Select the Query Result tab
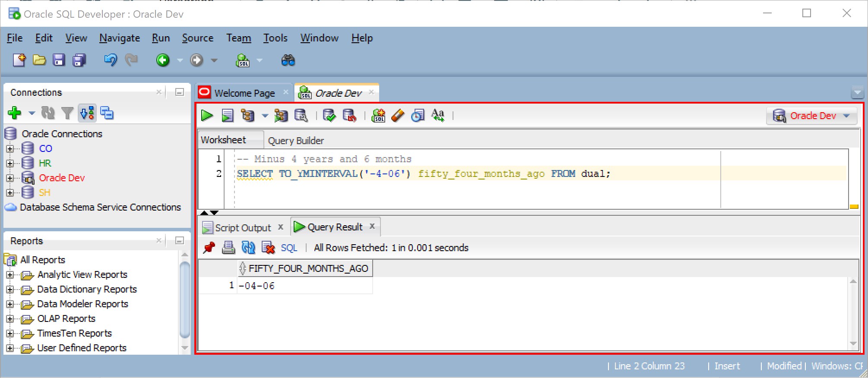The image size is (868, 378). point(335,227)
